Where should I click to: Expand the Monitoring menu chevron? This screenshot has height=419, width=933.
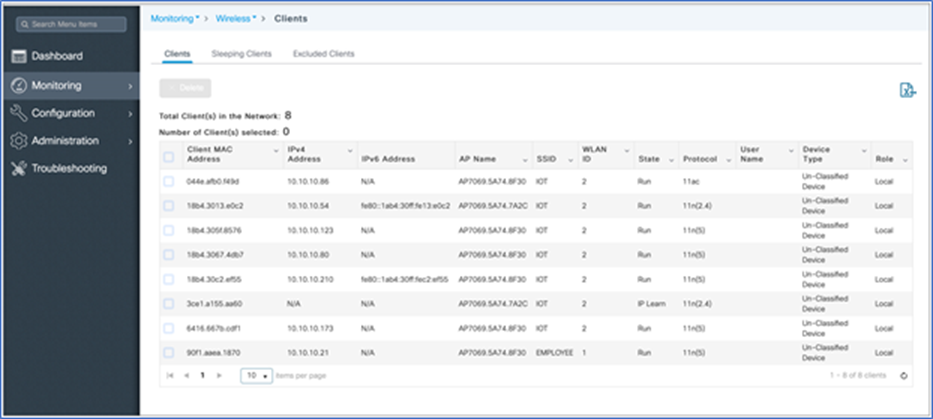point(130,86)
